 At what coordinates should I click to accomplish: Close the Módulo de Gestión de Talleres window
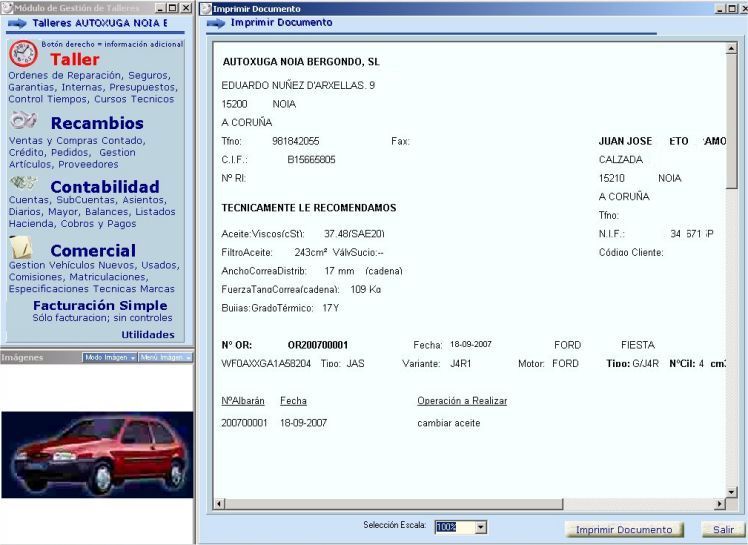(186, 8)
